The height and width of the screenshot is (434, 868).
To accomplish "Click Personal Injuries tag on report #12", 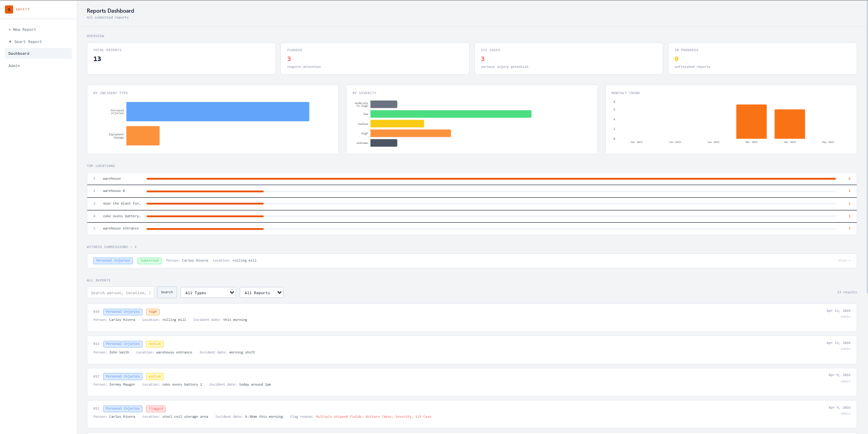I will point(123,377).
